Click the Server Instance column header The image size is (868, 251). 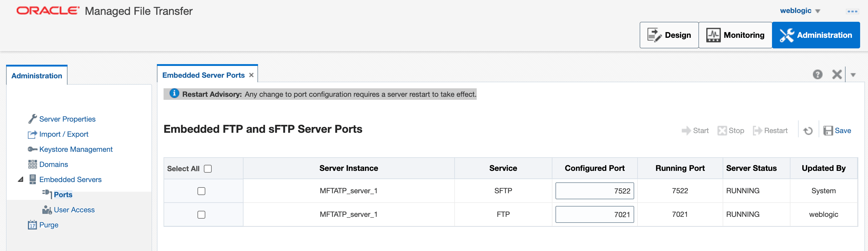click(348, 168)
